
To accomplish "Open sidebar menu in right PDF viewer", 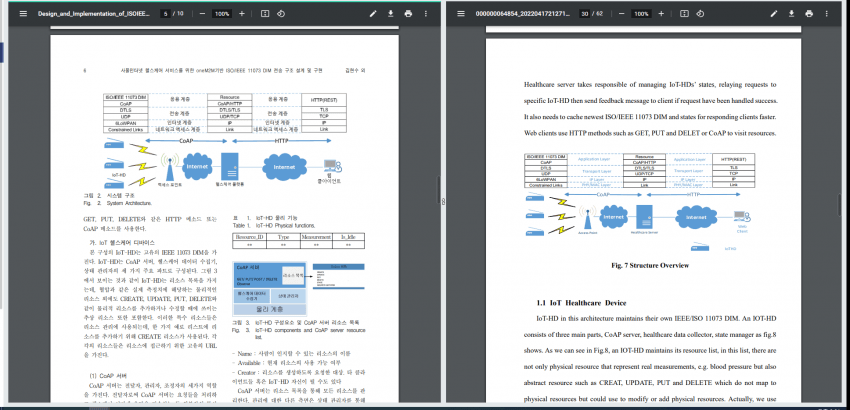I will pyautogui.click(x=461, y=14).
